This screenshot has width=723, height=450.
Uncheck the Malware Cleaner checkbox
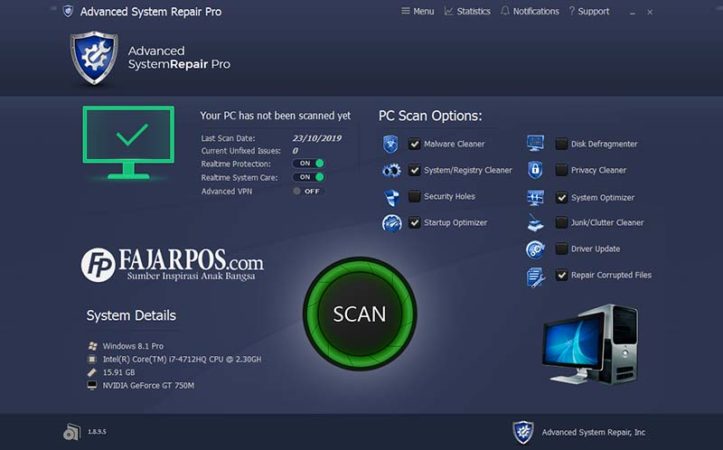click(414, 144)
